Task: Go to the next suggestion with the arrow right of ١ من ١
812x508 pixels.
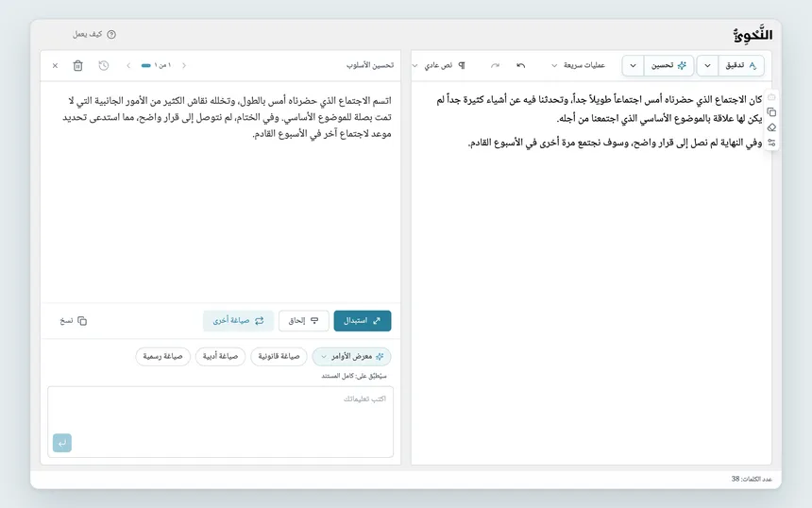Action: 184,66
